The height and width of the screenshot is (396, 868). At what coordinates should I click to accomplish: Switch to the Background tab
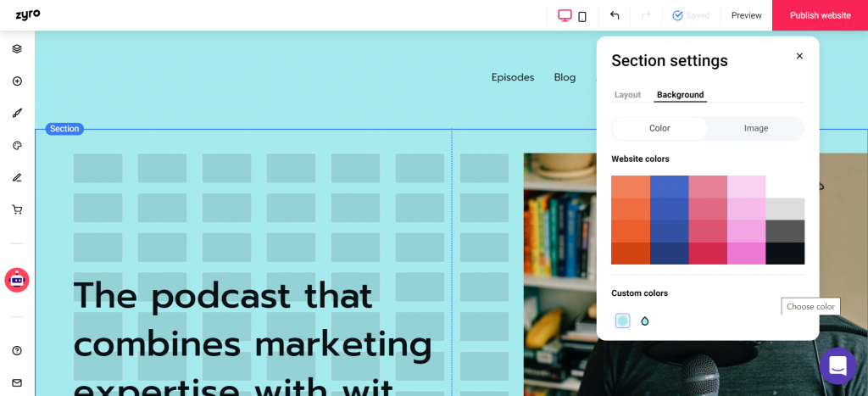click(x=680, y=95)
